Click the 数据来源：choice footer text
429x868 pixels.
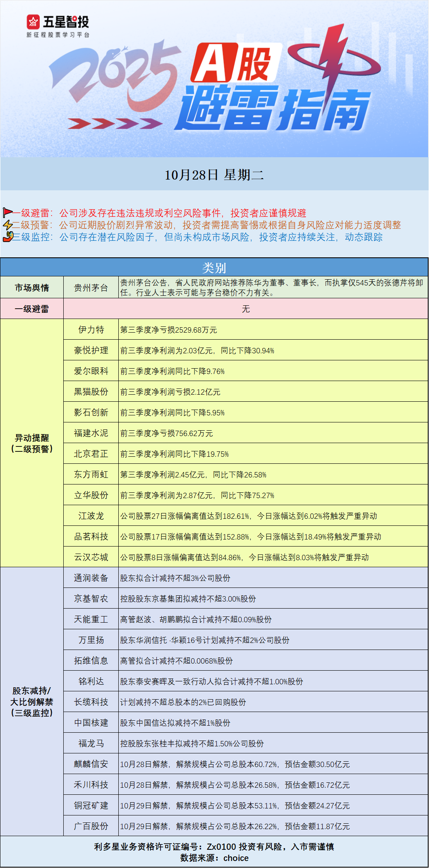pos(214,858)
